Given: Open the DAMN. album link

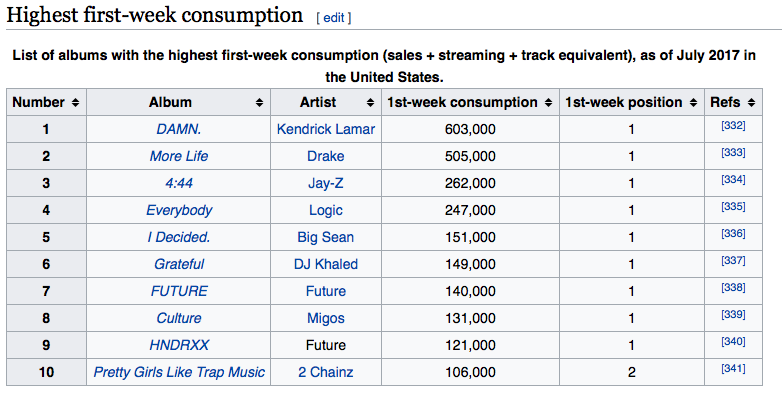Looking at the screenshot, I should 179,129.
